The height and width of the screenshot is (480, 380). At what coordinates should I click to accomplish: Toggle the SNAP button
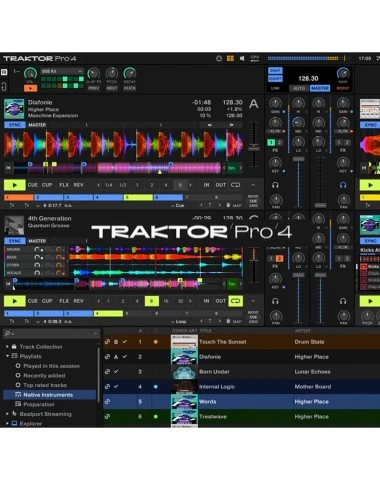pos(275,71)
